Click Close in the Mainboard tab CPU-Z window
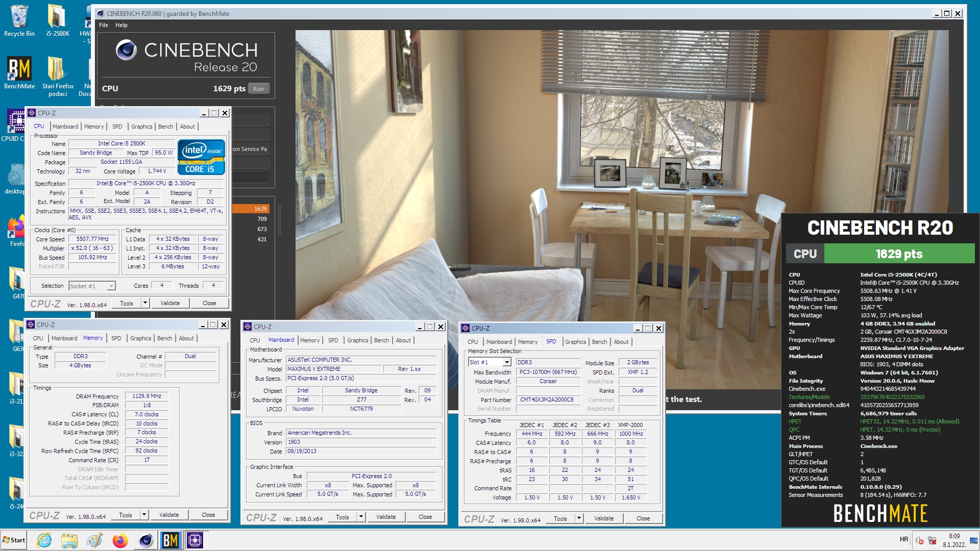 [425, 517]
